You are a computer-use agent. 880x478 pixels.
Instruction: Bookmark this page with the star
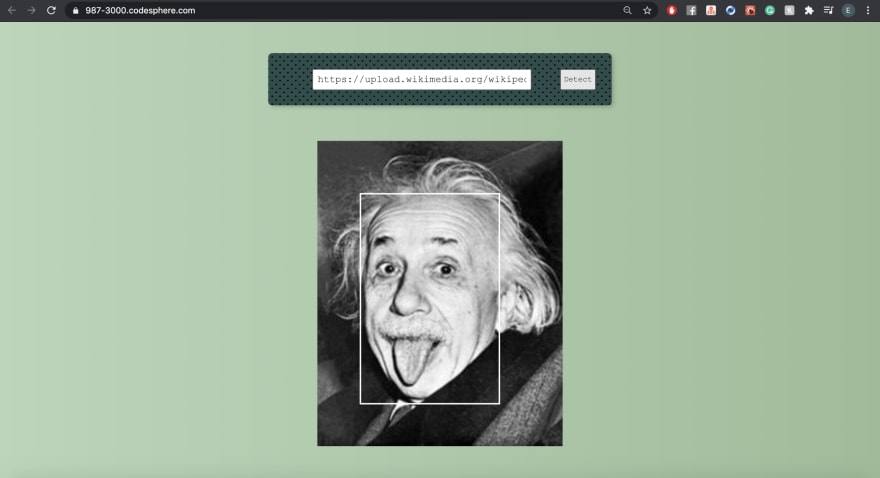(x=647, y=10)
